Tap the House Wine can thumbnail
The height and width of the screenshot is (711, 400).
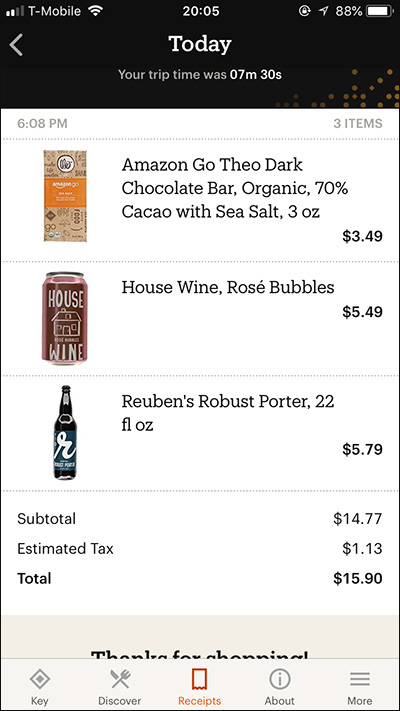click(x=63, y=318)
